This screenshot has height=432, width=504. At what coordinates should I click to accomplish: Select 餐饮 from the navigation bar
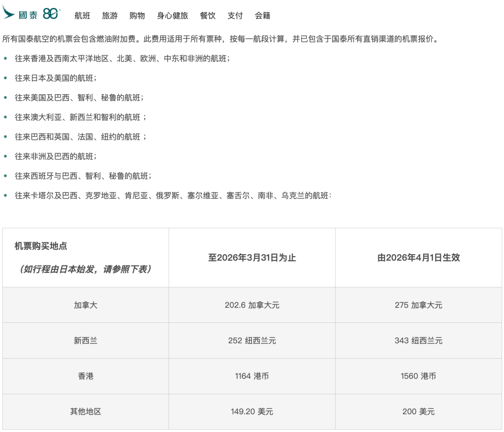[208, 15]
